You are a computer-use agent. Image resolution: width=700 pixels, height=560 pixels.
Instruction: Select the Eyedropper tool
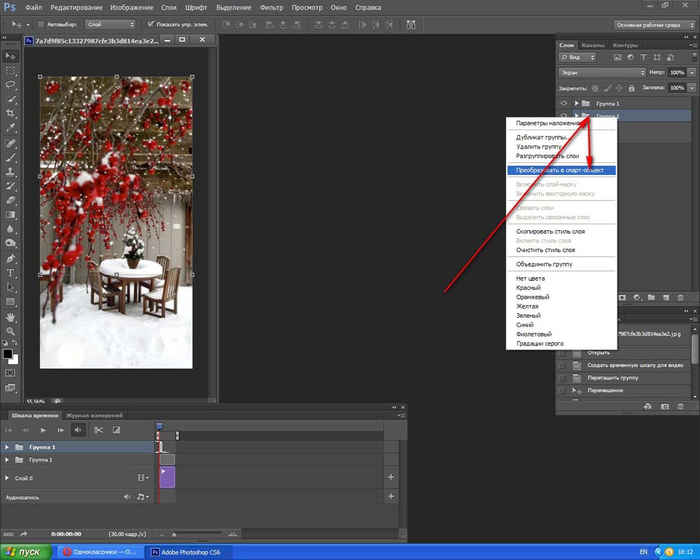click(10, 128)
